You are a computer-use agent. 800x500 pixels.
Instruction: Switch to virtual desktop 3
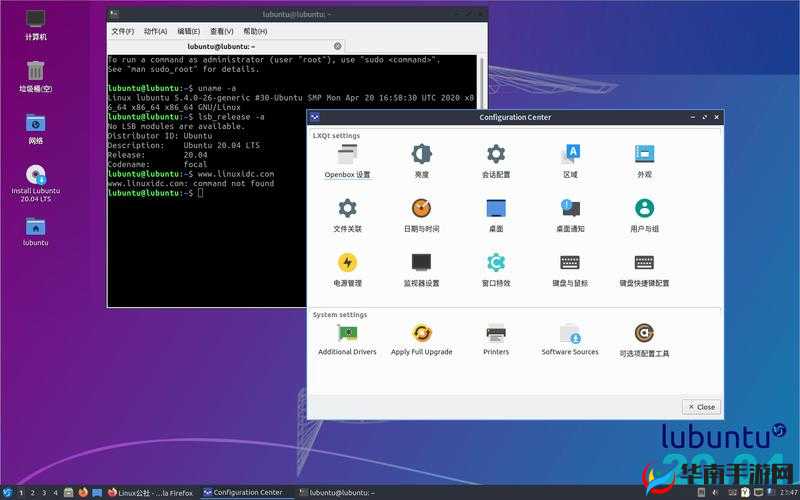coord(44,493)
